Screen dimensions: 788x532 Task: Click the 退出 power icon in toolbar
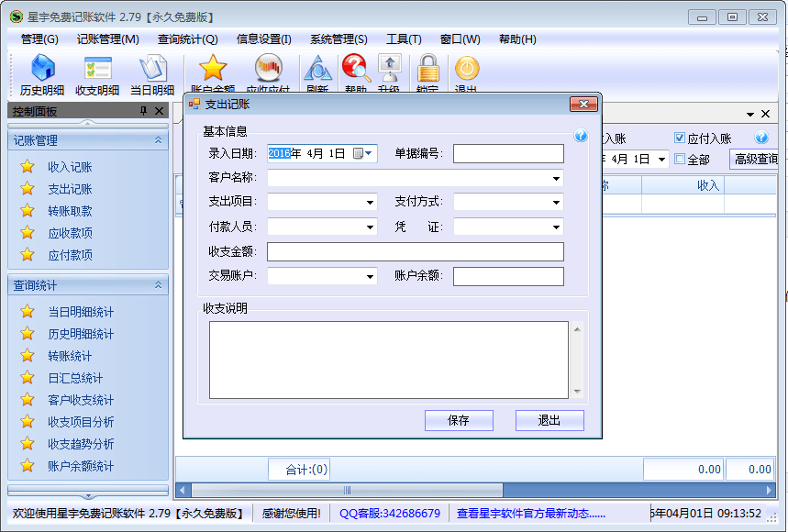(467, 72)
